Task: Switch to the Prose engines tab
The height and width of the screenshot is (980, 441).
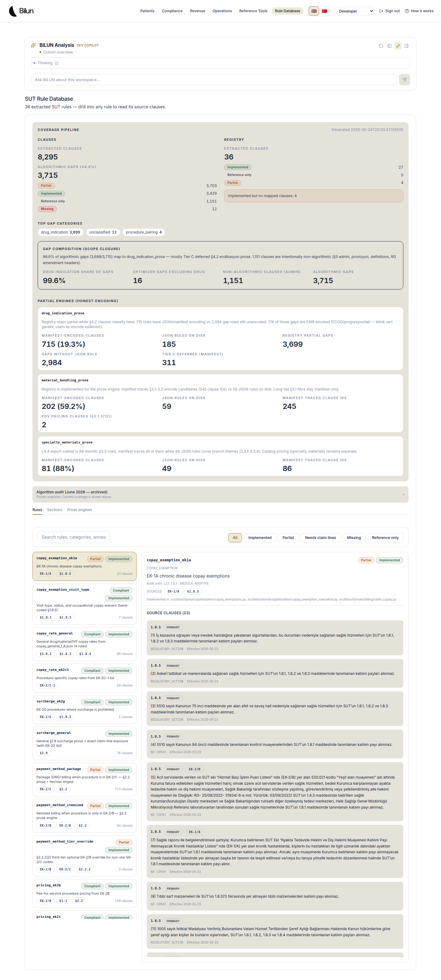Action: tap(79, 510)
